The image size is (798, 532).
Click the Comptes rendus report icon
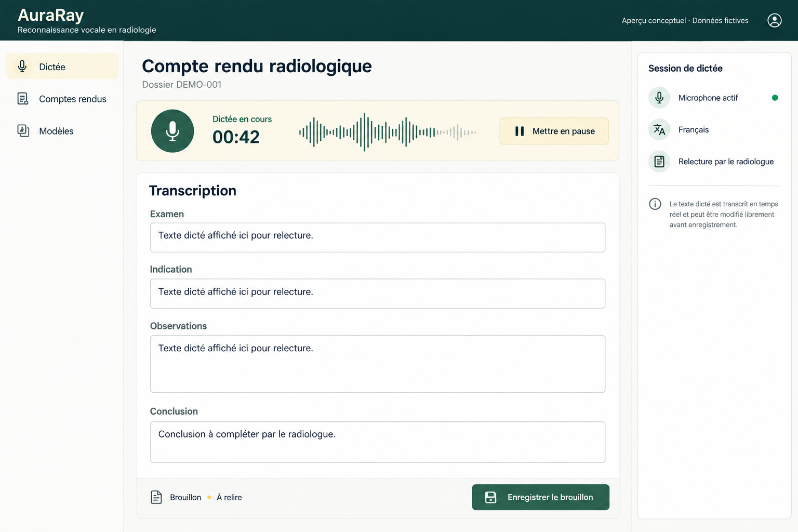pos(23,99)
